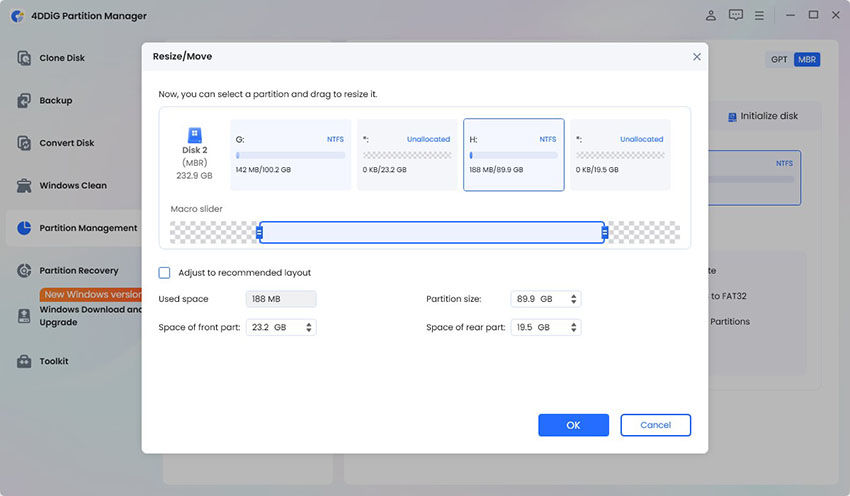Open Windows Download and Upgrade item
The image size is (850, 496).
click(x=90, y=316)
